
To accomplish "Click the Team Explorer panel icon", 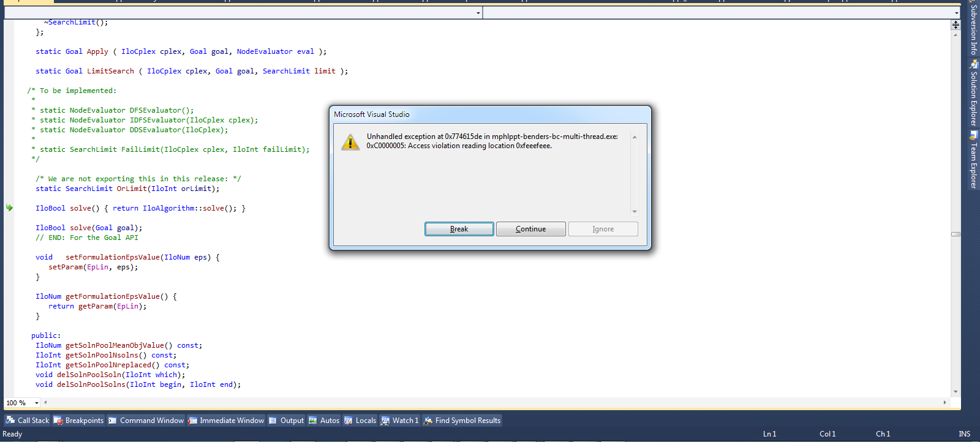I will [x=974, y=135].
